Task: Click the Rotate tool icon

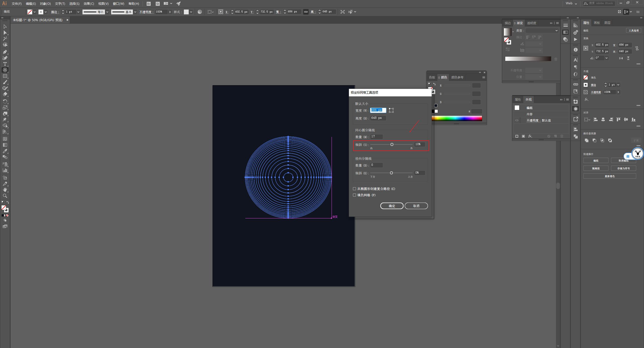Action: pyautogui.click(x=5, y=102)
